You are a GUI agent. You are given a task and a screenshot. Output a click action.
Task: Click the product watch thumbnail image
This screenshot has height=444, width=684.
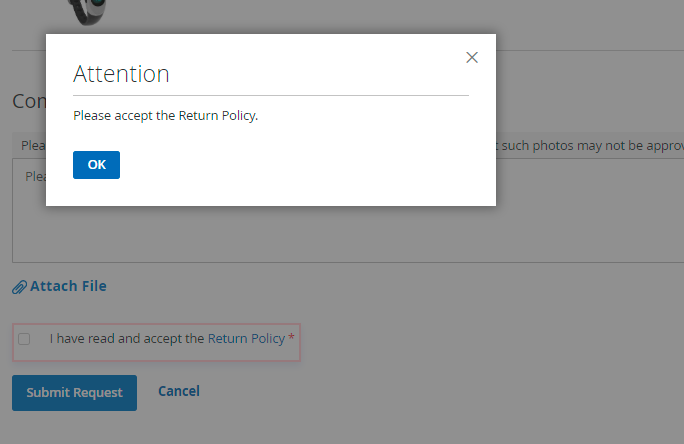[x=87, y=11]
